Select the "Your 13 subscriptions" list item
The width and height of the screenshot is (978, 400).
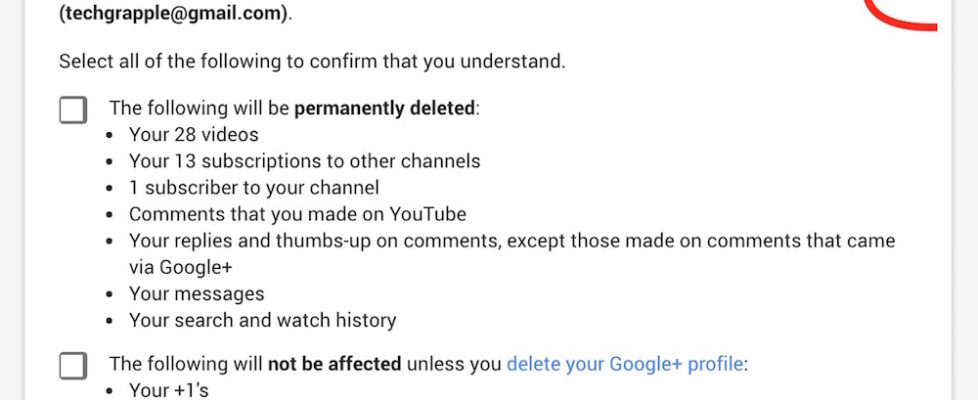click(x=305, y=161)
